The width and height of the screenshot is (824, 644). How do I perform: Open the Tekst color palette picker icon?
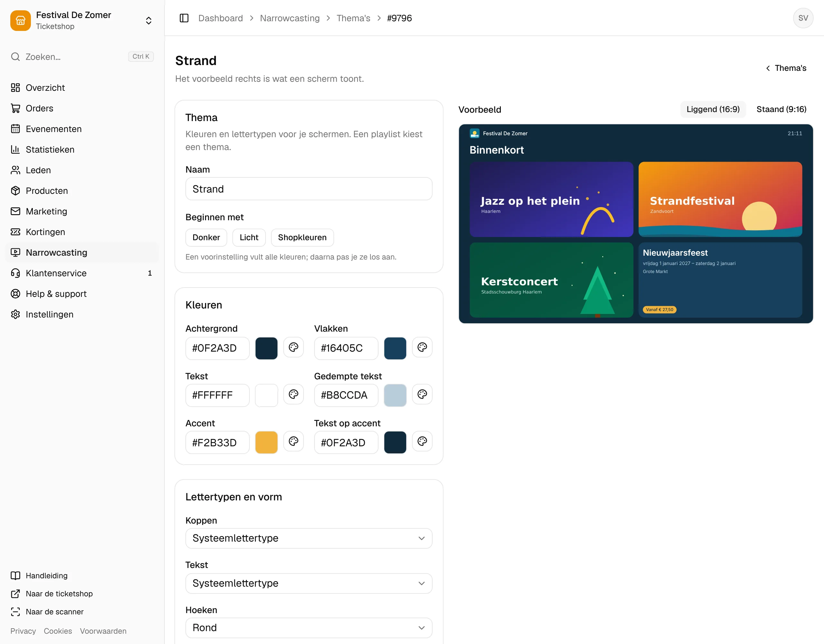tap(294, 394)
